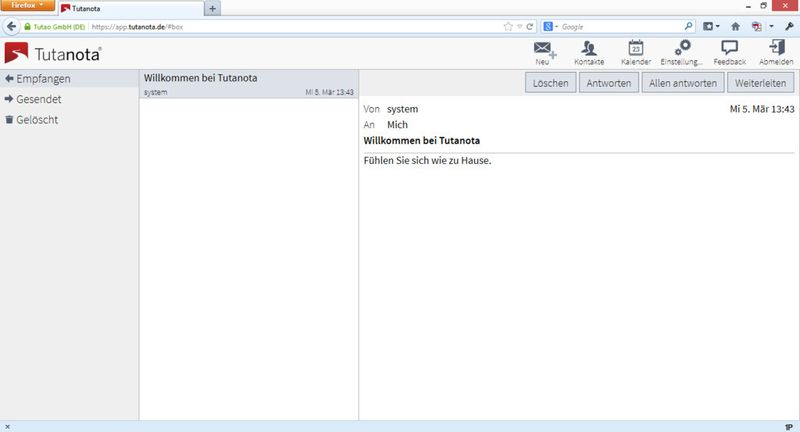This screenshot has height=432, width=800.
Task: Click the wrench icon in the toolbar
Action: 789,27
